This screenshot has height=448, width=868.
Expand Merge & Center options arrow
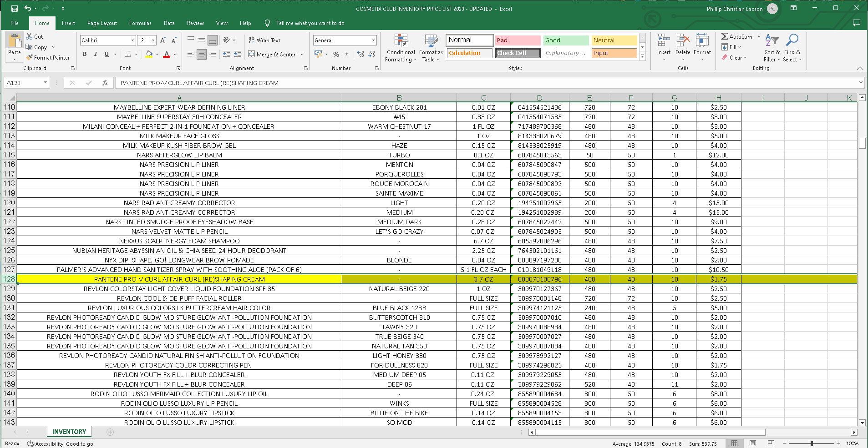pos(302,55)
